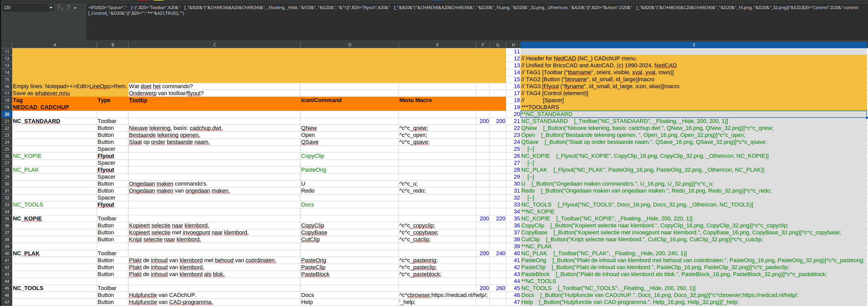
Task: Click the Sum (Σ) icon in formula bar
Action: click(x=68, y=7)
